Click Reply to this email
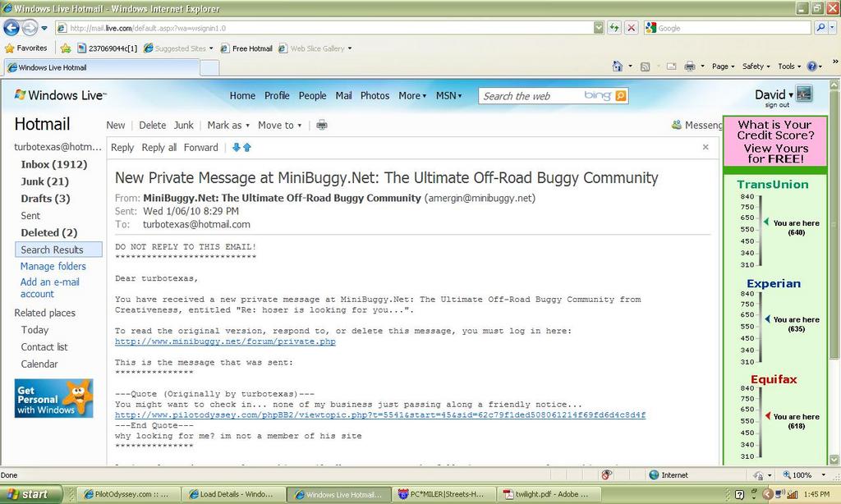This screenshot has width=841, height=504. pyautogui.click(x=122, y=148)
